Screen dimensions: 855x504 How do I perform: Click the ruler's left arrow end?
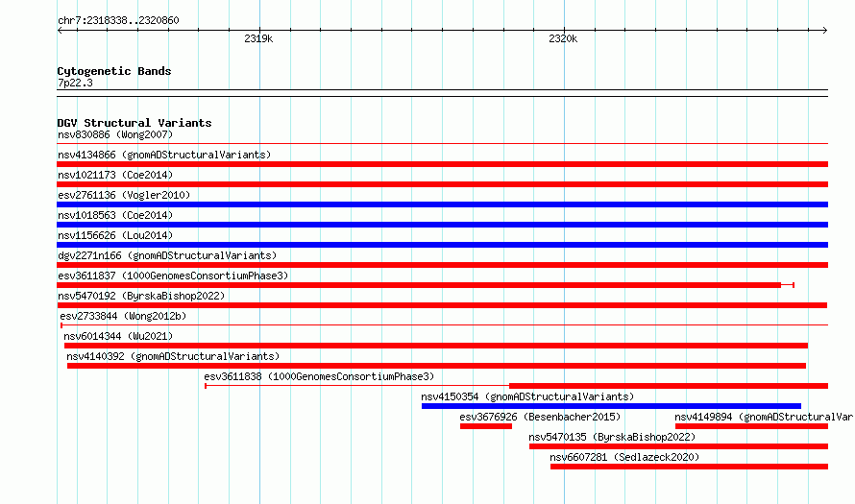coord(60,30)
